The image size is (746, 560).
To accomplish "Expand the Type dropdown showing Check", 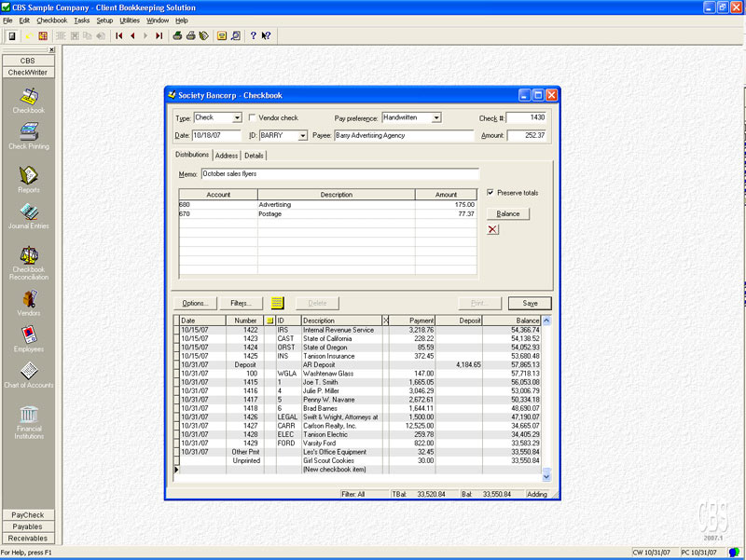I will click(x=237, y=118).
